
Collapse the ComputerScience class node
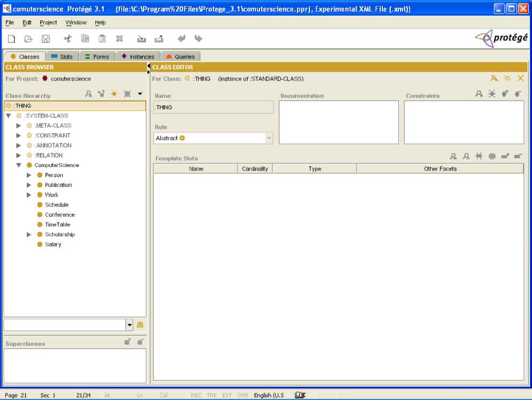(x=19, y=165)
